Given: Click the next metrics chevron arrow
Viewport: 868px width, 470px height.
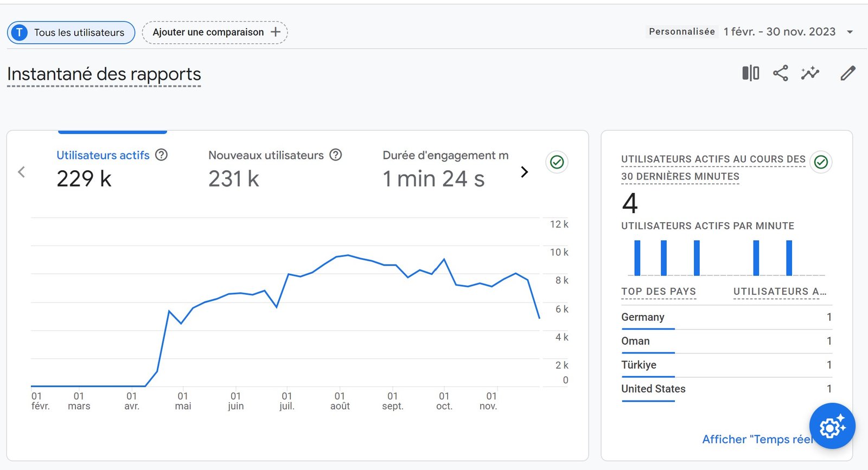Looking at the screenshot, I should [524, 172].
